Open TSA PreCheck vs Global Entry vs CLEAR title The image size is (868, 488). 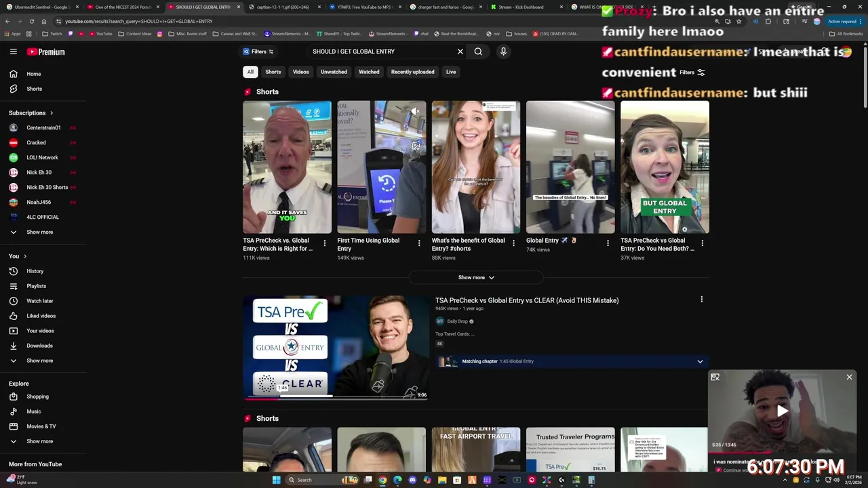[527, 300]
